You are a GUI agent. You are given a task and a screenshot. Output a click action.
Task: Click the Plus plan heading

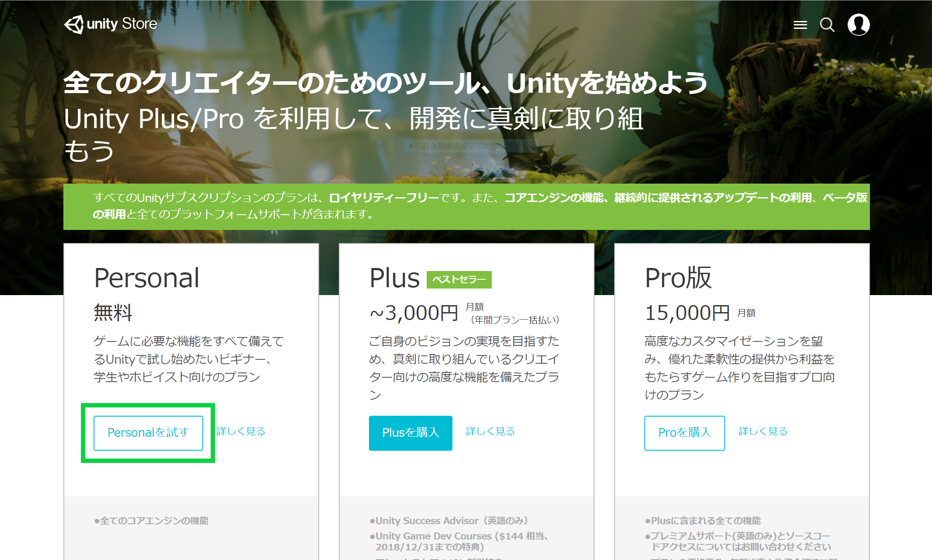click(394, 278)
